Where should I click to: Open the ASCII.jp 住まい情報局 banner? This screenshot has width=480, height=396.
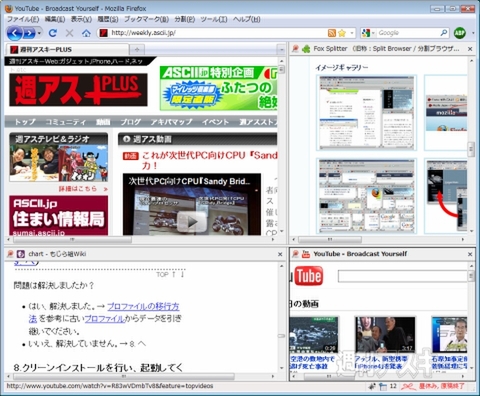pos(59,215)
